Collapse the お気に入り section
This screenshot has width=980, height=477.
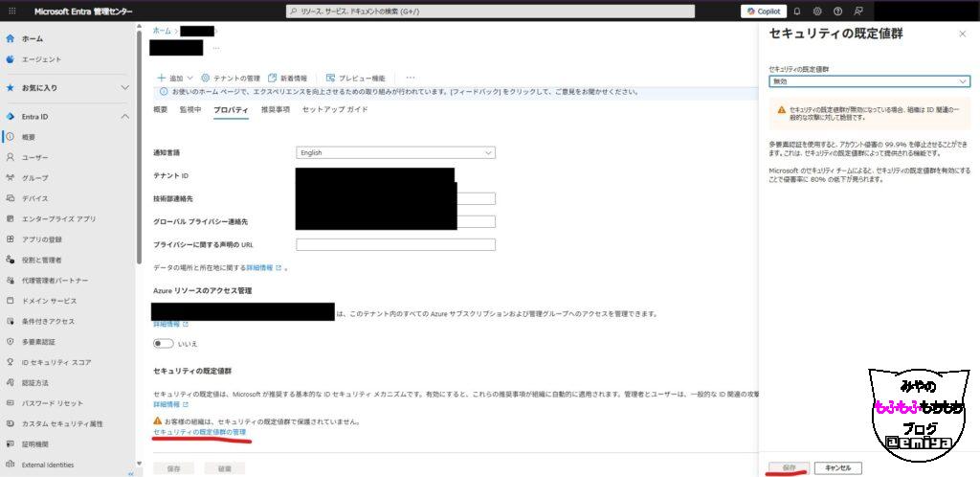[x=125, y=88]
